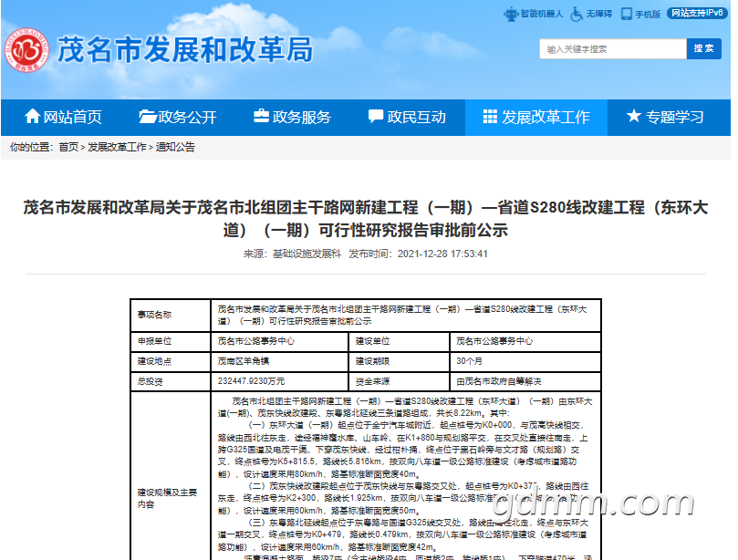738x560 pixels.
Task: Click the Maoming city logo emblem
Action: [26, 50]
